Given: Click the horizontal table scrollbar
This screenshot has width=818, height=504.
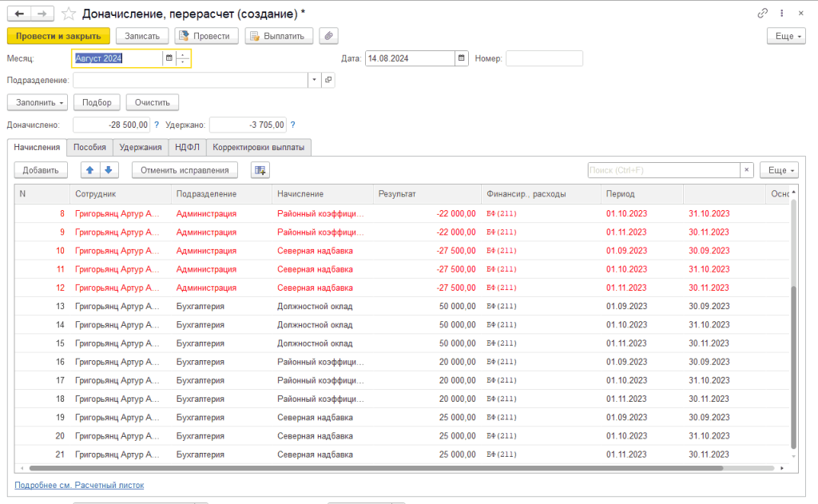Looking at the screenshot, I should click(x=375, y=468).
